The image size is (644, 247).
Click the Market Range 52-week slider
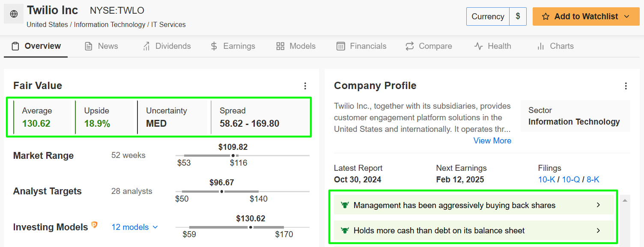pyautogui.click(x=242, y=155)
